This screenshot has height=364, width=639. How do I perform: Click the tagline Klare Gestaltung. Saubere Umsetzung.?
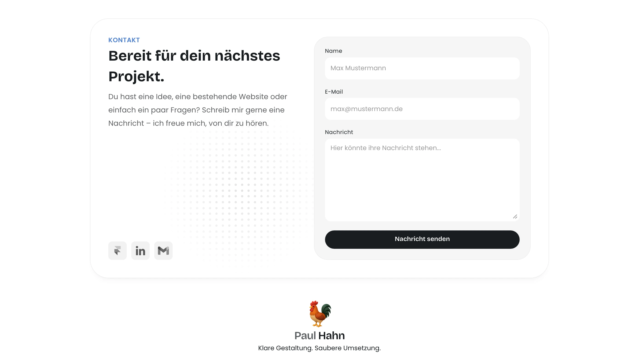coord(319,348)
